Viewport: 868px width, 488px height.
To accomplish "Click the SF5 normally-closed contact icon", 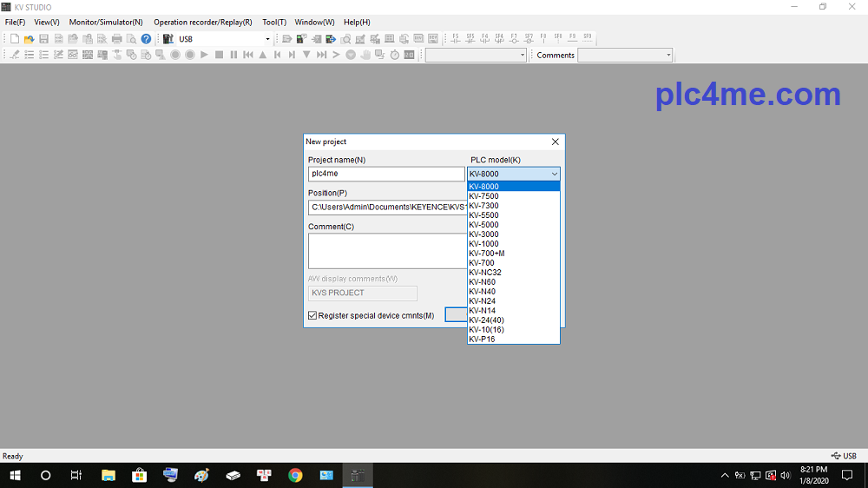I will tap(470, 39).
